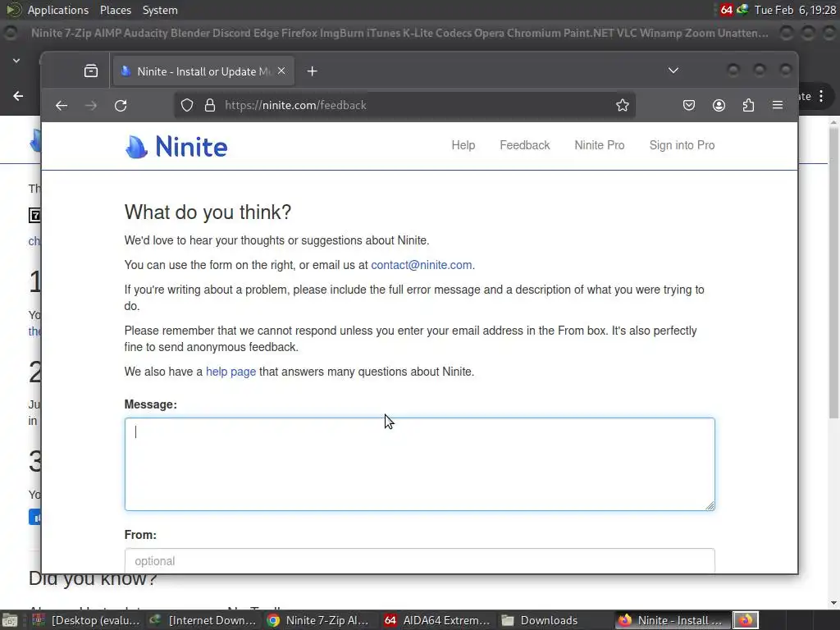Switch to Internet Down... taskbar window
The width and height of the screenshot is (840, 630).
(x=203, y=620)
